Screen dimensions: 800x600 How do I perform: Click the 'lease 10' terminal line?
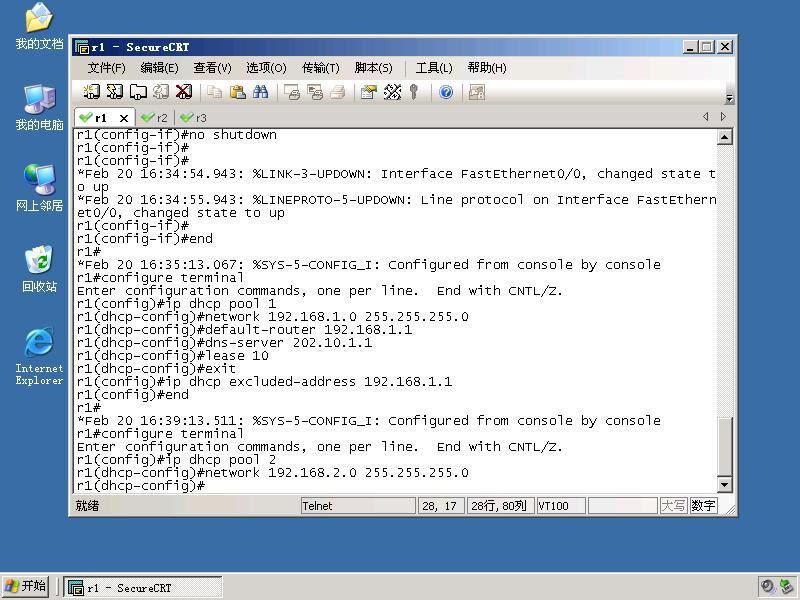click(172, 356)
